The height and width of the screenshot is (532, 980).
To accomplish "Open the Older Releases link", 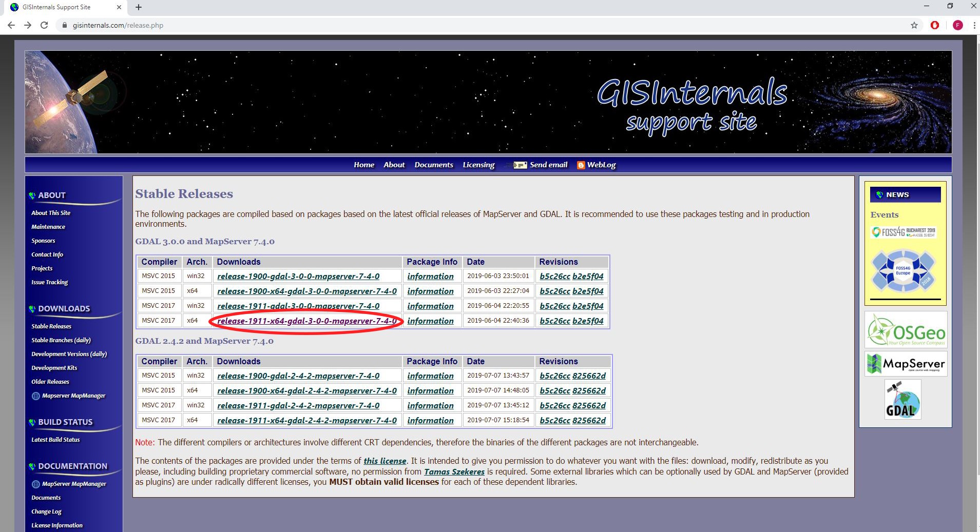I will point(50,382).
